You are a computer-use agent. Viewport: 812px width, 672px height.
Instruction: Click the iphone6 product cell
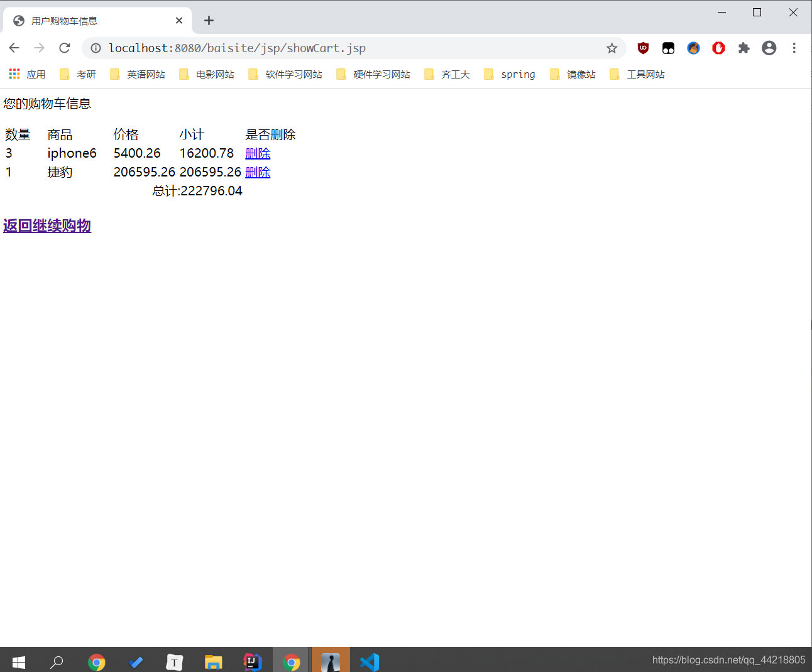(72, 153)
